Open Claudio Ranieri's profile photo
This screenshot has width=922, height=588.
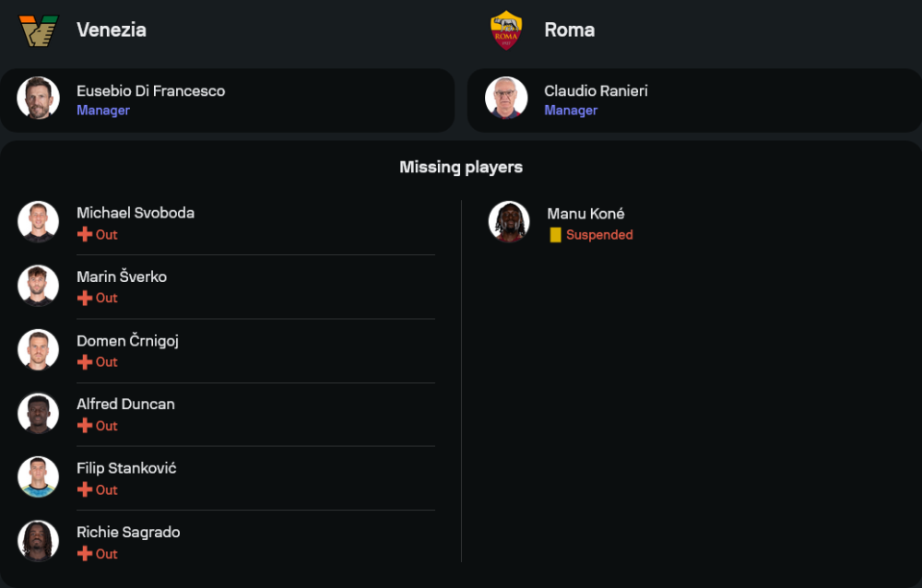click(x=506, y=99)
